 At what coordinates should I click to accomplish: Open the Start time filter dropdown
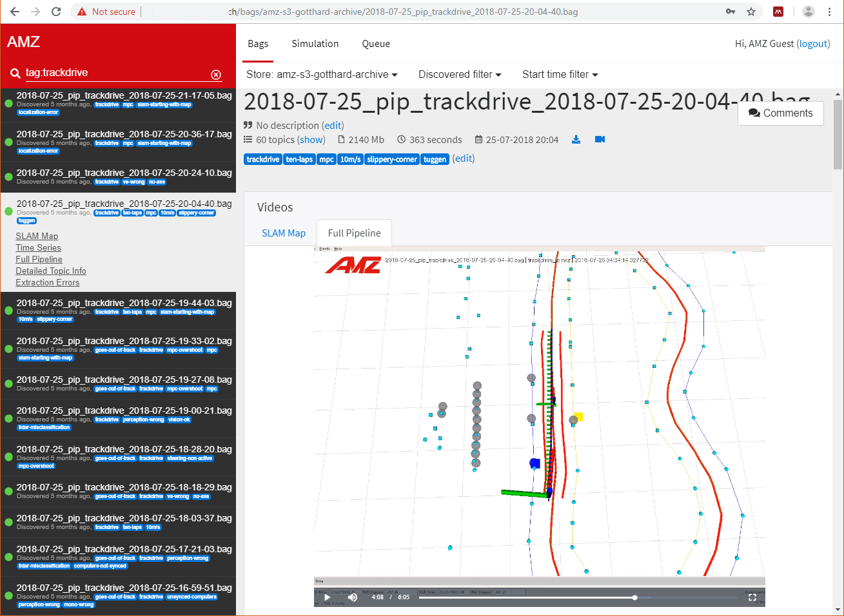[x=560, y=75]
